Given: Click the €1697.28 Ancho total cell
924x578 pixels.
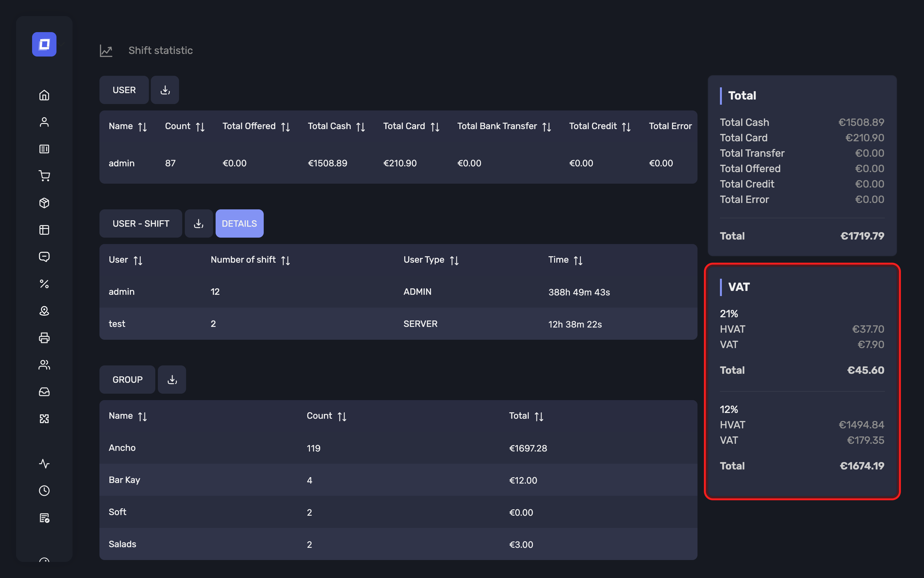Looking at the screenshot, I should coord(528,448).
